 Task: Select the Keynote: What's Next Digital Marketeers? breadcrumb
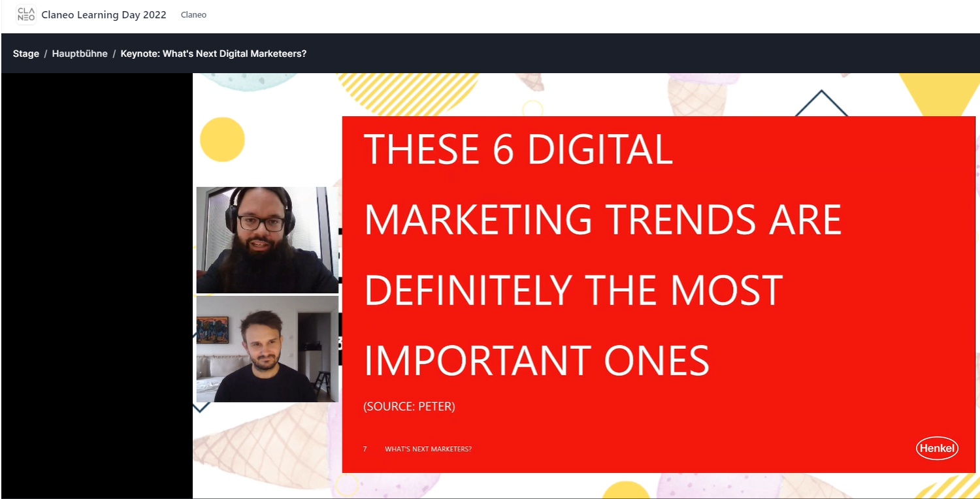(x=214, y=54)
